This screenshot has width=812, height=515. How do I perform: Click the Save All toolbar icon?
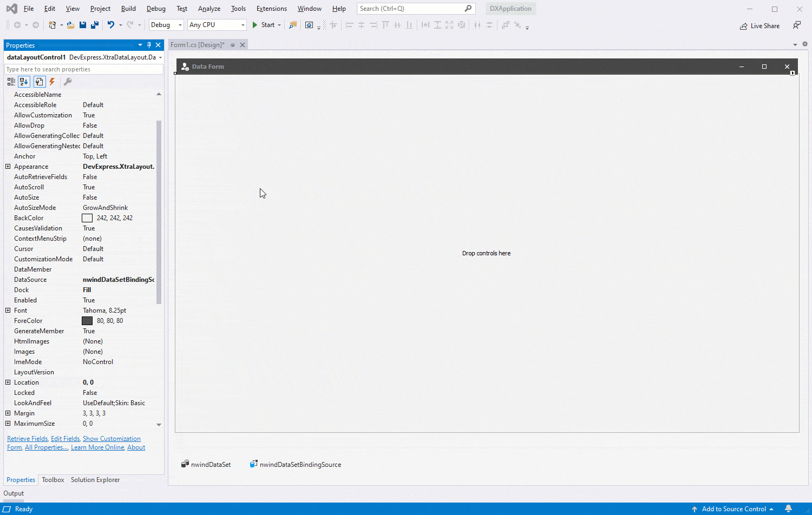point(95,25)
